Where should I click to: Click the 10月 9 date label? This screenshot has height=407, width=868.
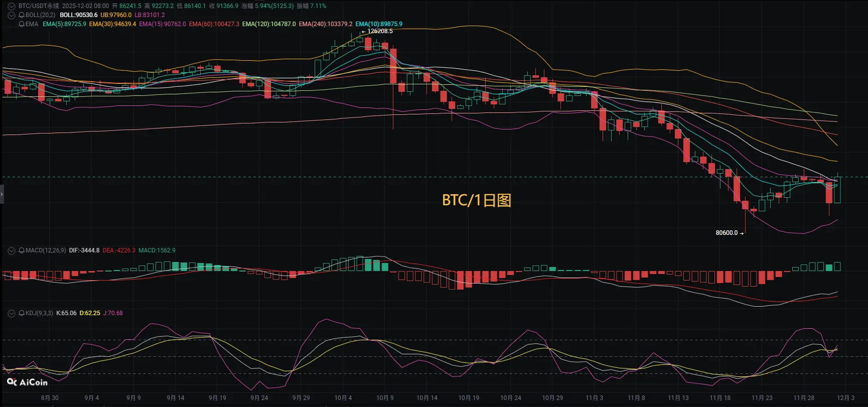[385, 398]
